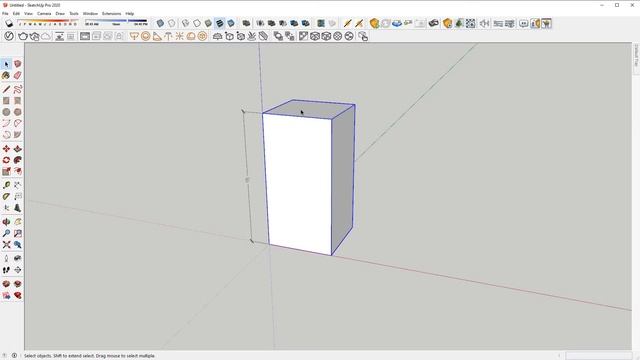Screen dimensions: 640x360
Task: Select the 3D Text tool
Action: pyautogui.click(x=18, y=208)
